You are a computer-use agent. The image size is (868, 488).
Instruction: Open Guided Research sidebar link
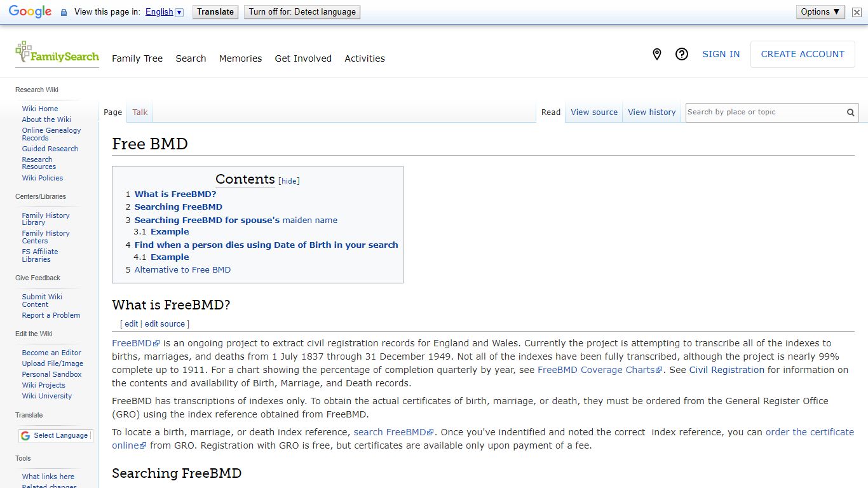pyautogui.click(x=50, y=149)
